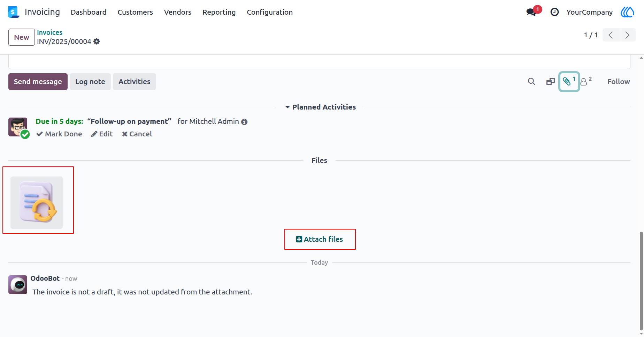Open the user avatar menu icon

(627, 12)
